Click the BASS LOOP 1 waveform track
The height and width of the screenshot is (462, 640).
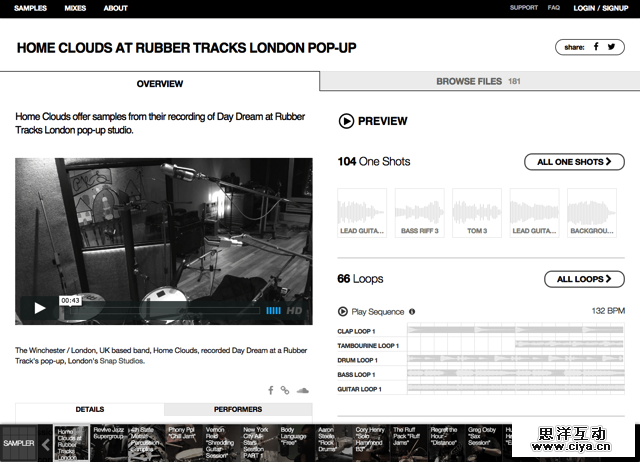[516, 373]
